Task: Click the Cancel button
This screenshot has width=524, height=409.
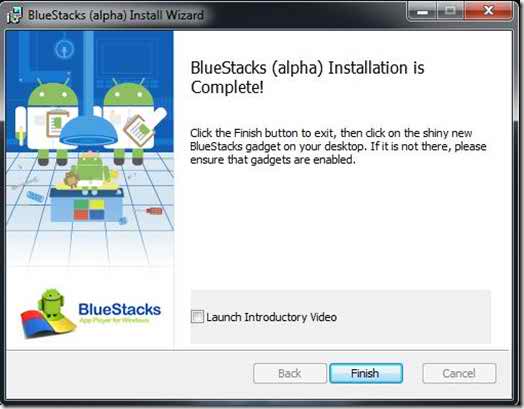Action: 459,373
